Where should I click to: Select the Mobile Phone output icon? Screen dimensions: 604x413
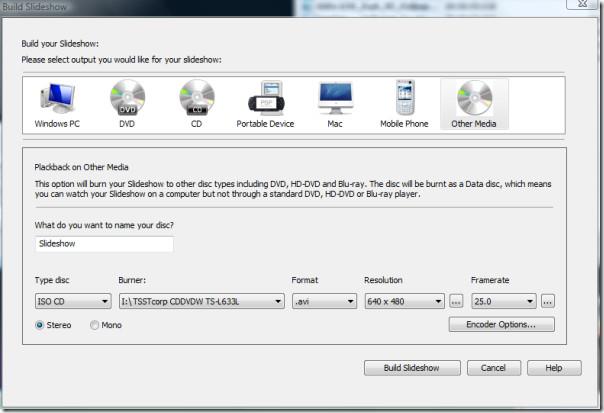[x=404, y=100]
